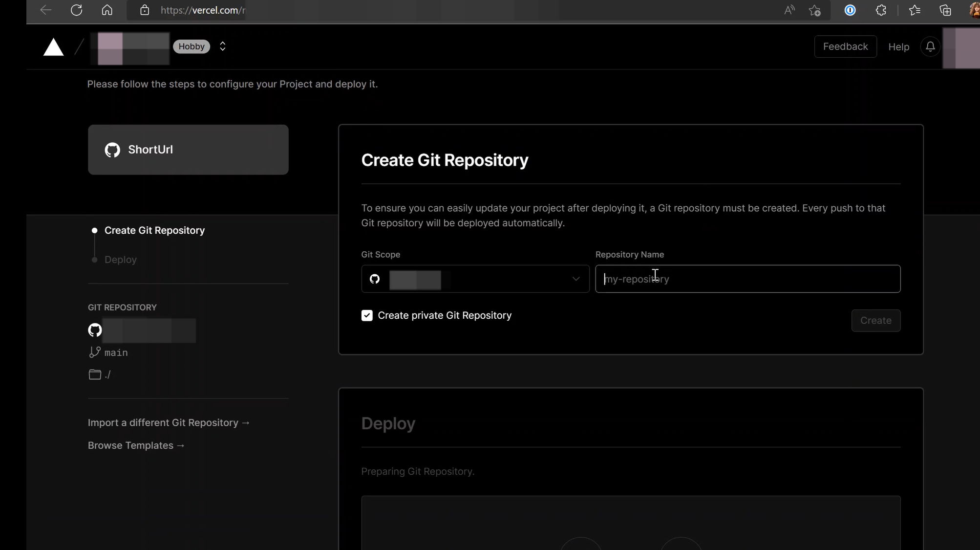
Task: View site security lock info
Action: [145, 10]
